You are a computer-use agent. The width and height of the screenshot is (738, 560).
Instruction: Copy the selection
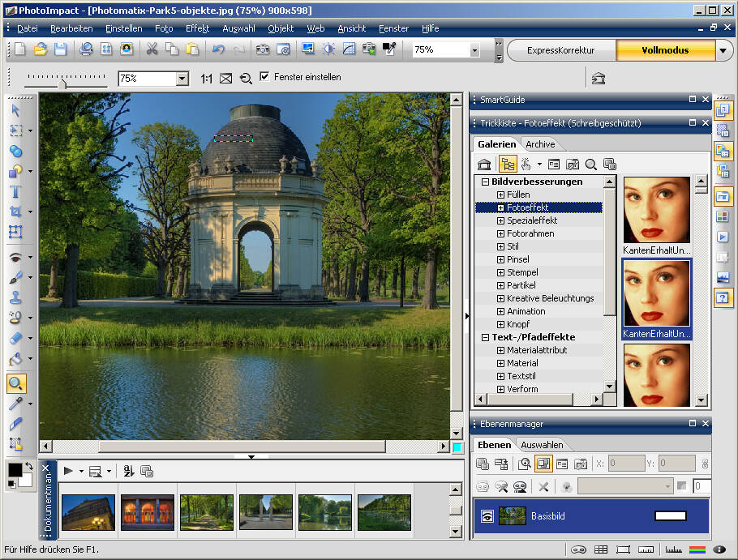click(172, 49)
